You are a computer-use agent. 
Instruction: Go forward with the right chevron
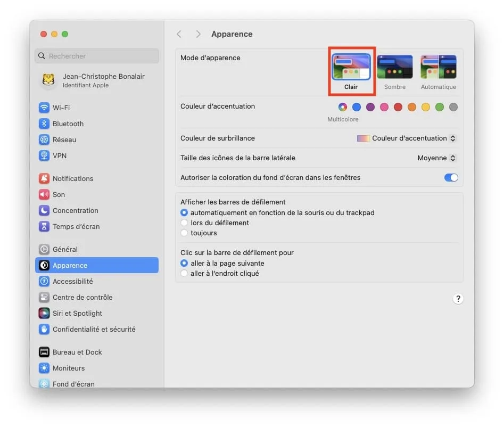click(198, 34)
